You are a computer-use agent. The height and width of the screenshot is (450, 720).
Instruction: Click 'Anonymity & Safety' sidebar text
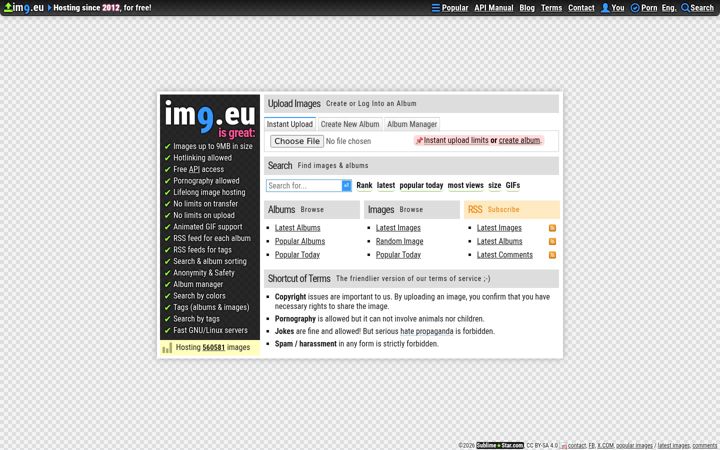point(204,273)
